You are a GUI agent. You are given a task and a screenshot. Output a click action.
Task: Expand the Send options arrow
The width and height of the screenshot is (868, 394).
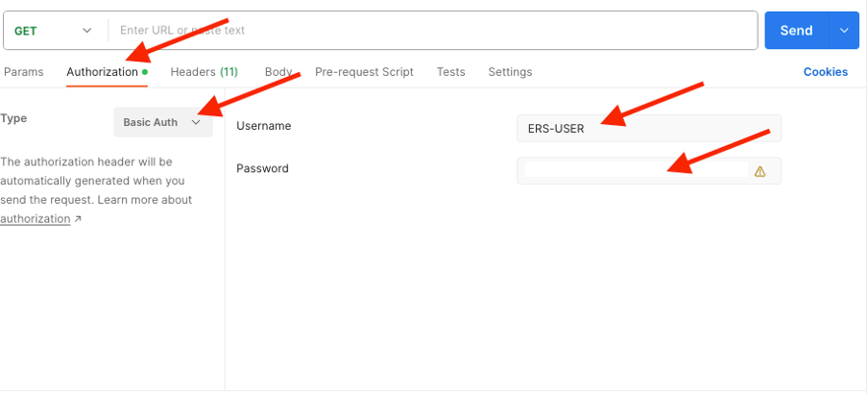844,31
